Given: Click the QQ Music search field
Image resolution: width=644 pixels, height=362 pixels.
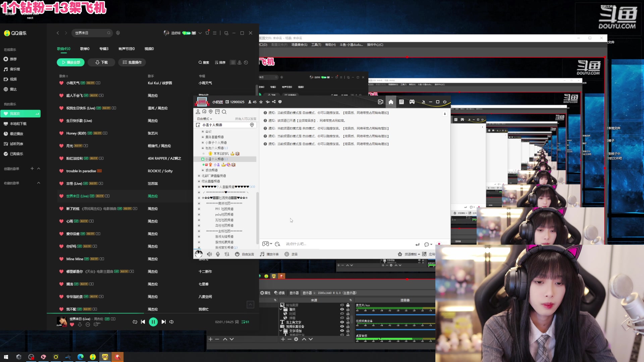Looking at the screenshot, I should pos(93,33).
